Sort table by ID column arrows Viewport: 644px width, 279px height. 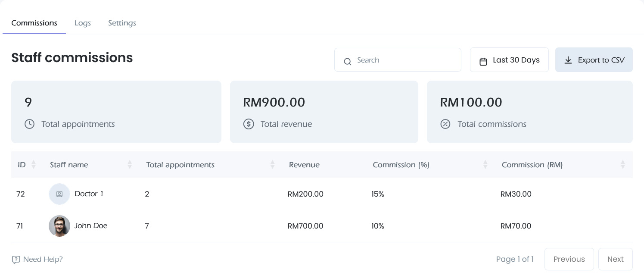point(34,165)
